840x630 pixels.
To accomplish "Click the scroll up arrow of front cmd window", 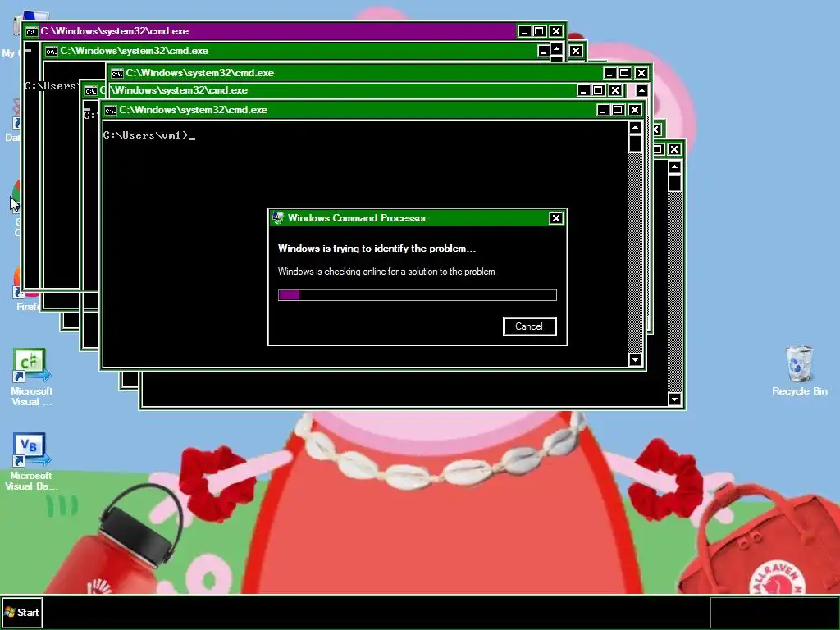I will pyautogui.click(x=636, y=127).
